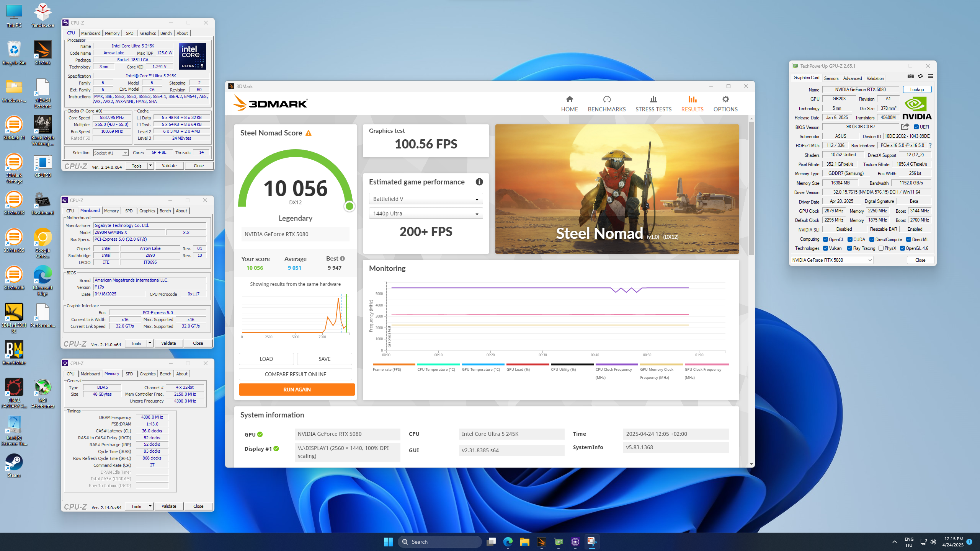Open File Explorer from the taskbar
This screenshot has width=980, height=551.
pos(524,542)
